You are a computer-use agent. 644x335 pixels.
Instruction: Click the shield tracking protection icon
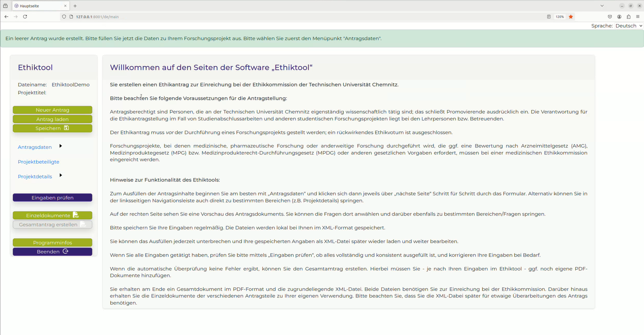[64, 17]
